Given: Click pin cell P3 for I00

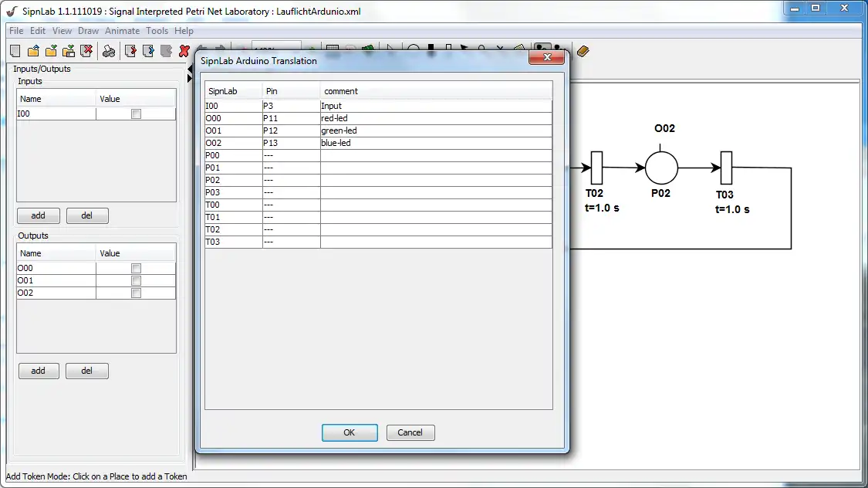Looking at the screenshot, I should pyautogui.click(x=291, y=106).
